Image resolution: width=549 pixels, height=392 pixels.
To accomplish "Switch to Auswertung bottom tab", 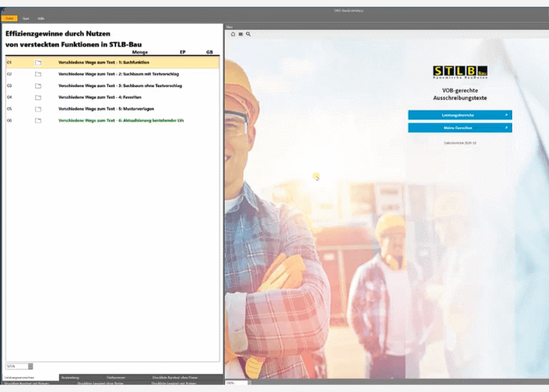I will (70, 378).
